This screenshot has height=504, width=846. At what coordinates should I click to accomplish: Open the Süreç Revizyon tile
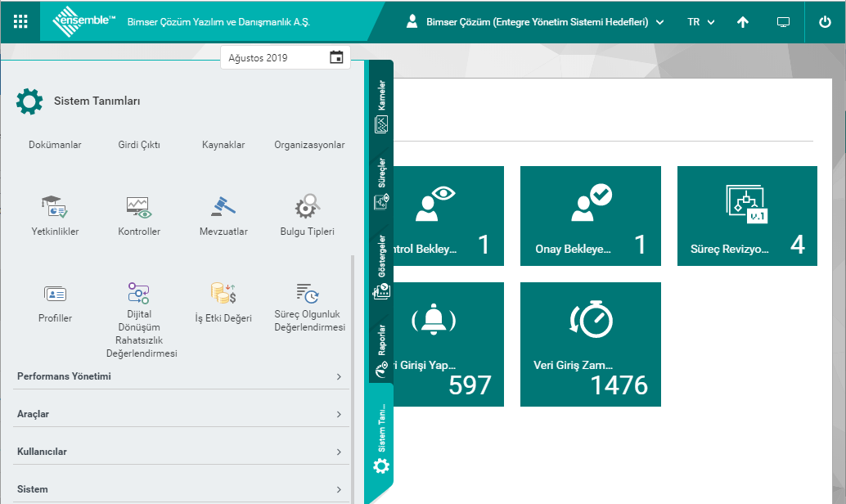[x=747, y=216]
